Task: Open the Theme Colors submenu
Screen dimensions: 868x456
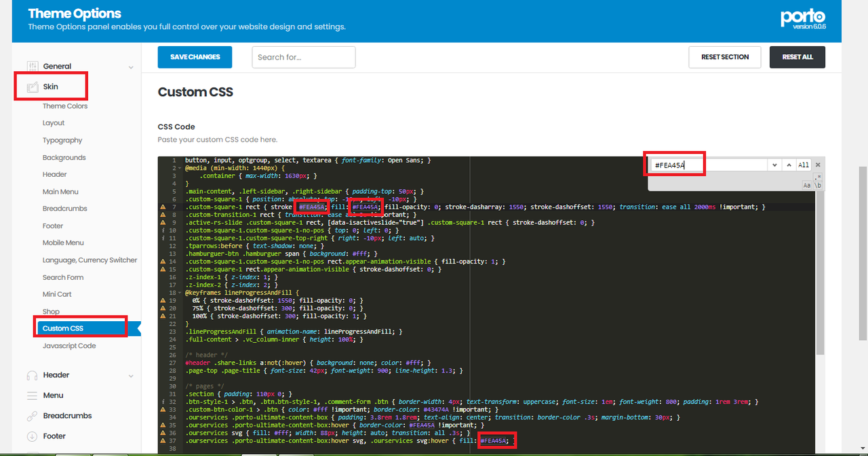Action: click(65, 106)
